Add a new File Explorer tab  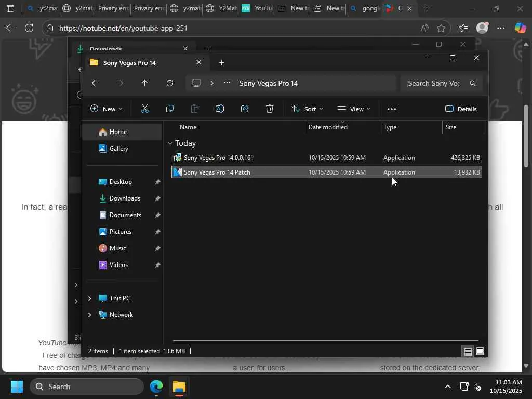(221, 63)
